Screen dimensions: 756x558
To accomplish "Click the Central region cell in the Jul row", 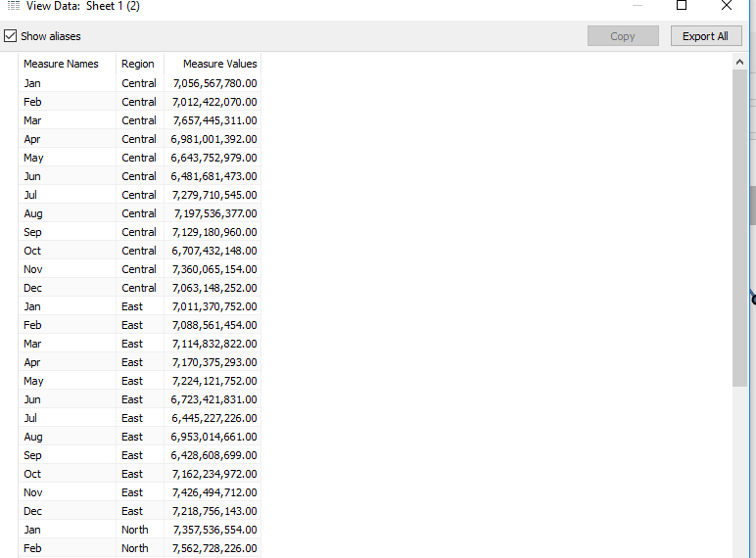I will (x=139, y=195).
